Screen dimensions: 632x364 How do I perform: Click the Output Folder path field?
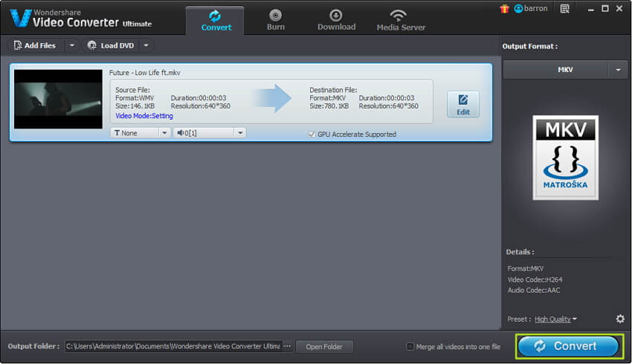[173, 346]
